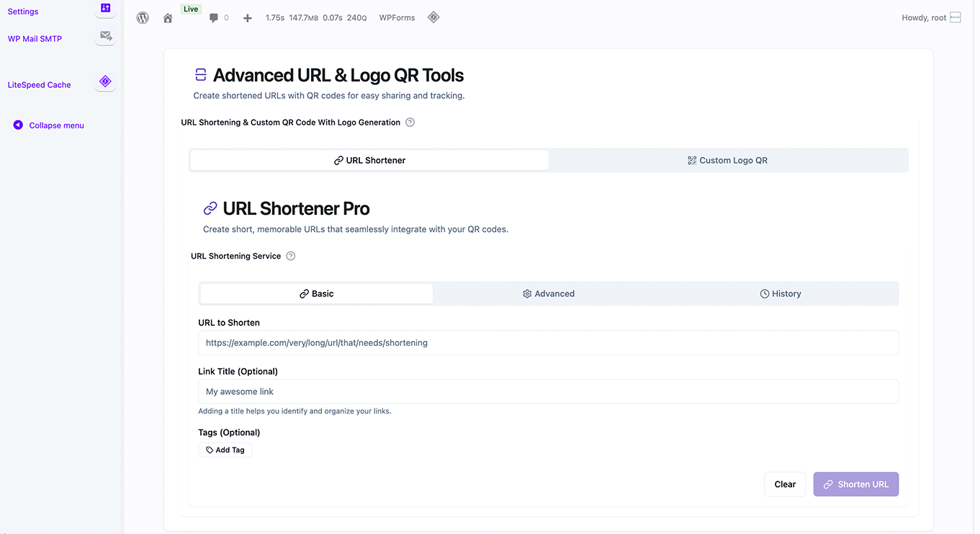Viewport: 980px width, 534px height.
Task: Click the WP Mail SMTP envelope icon
Action: coord(105,35)
